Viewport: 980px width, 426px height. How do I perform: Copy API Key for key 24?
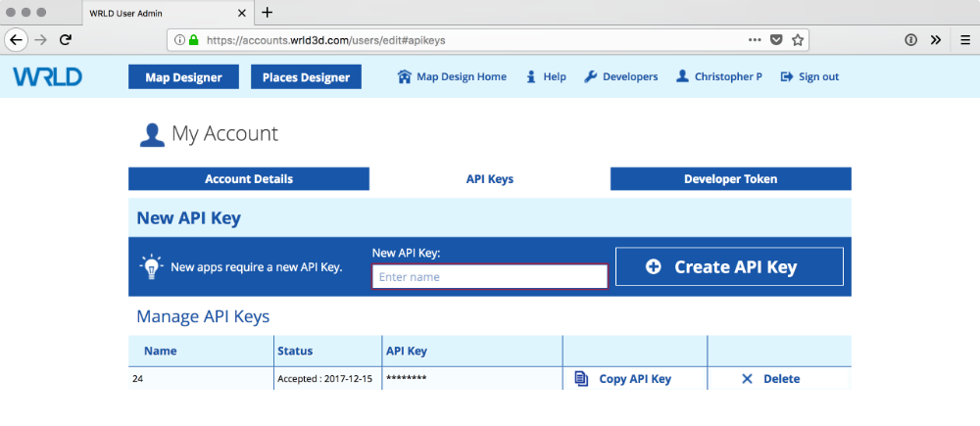[635, 379]
